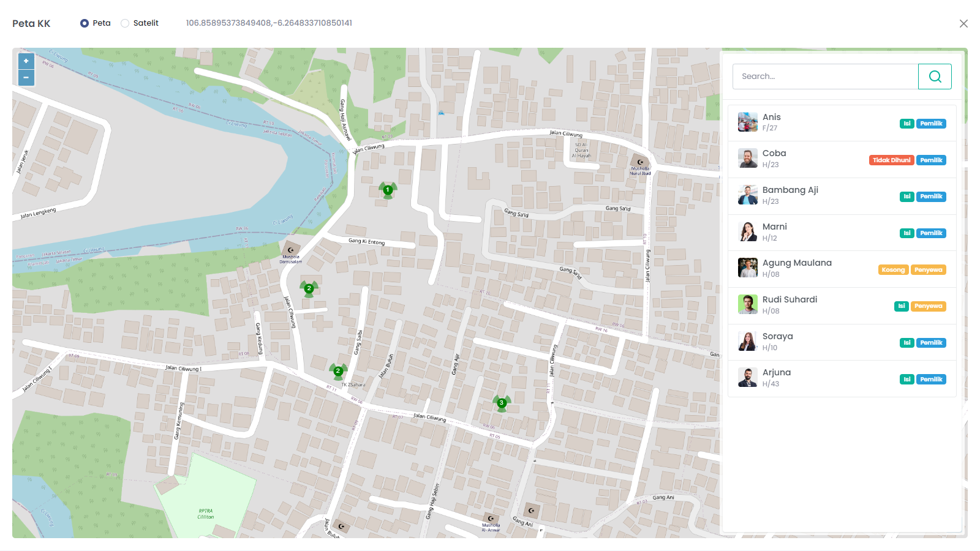Switch to Satelit map view
The height and width of the screenshot is (551, 980).
(125, 23)
